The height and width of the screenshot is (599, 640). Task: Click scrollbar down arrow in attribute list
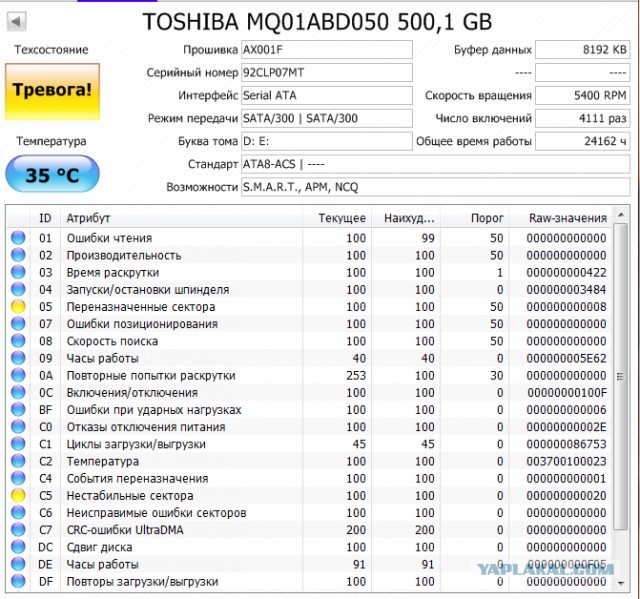(621, 583)
